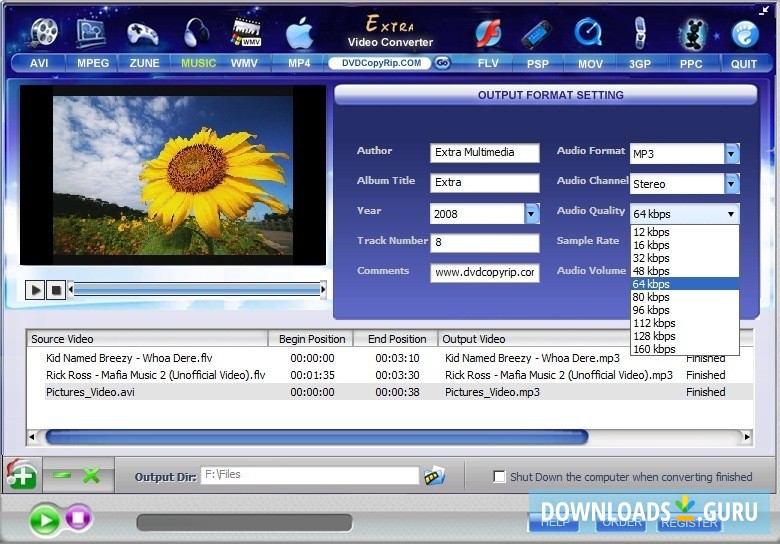Viewport: 780px width, 544px height.
Task: Browse output directory folder icon
Action: 434,476
